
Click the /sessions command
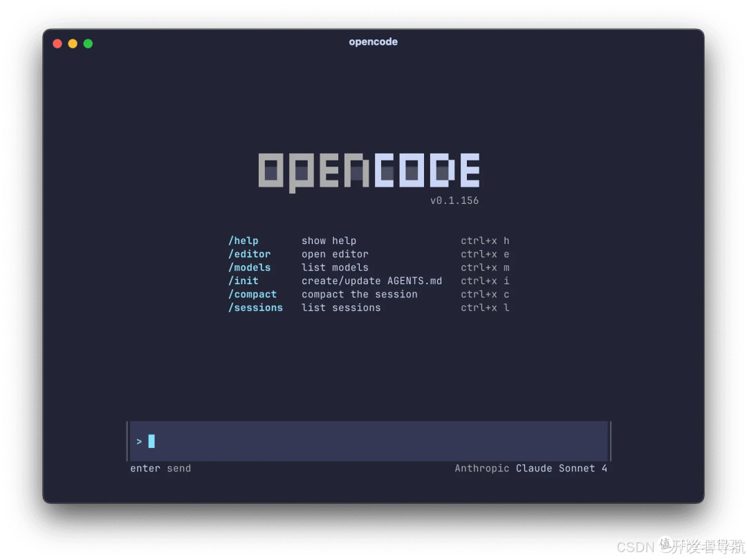[256, 308]
